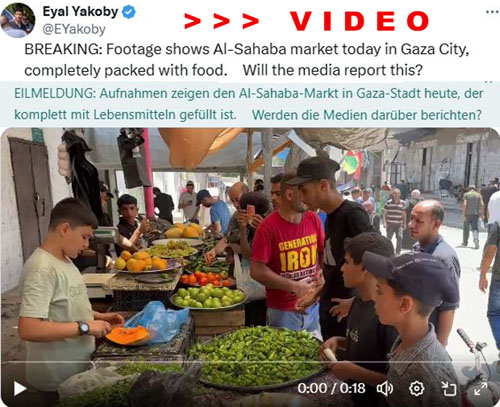Play the market video
The height and width of the screenshot is (407, 500).
point(20,388)
